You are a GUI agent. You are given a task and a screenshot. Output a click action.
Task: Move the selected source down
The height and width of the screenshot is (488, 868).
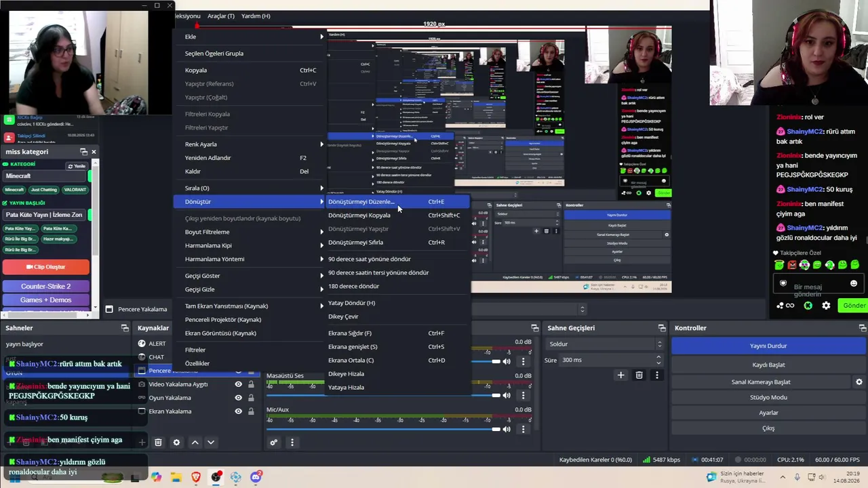pyautogui.click(x=211, y=443)
